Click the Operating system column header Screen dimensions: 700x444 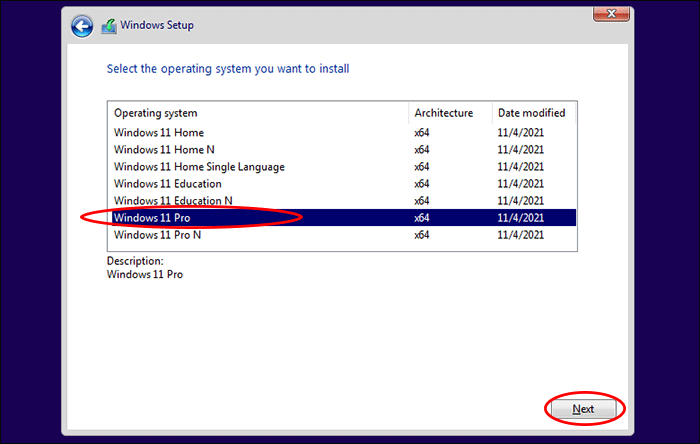coord(156,113)
